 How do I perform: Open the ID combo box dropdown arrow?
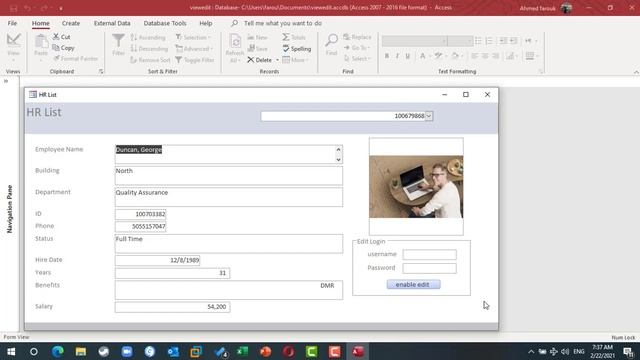tap(429, 116)
